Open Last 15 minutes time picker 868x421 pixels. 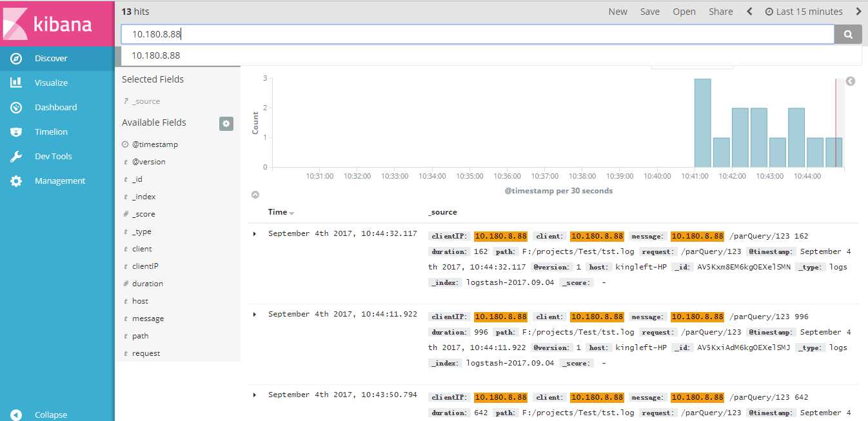point(804,12)
